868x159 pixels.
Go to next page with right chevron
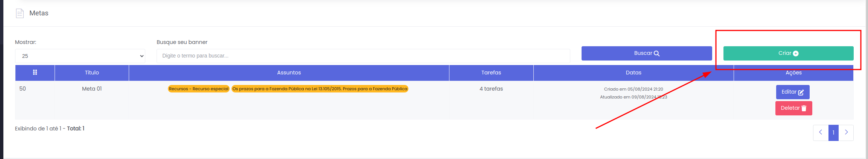click(x=846, y=132)
